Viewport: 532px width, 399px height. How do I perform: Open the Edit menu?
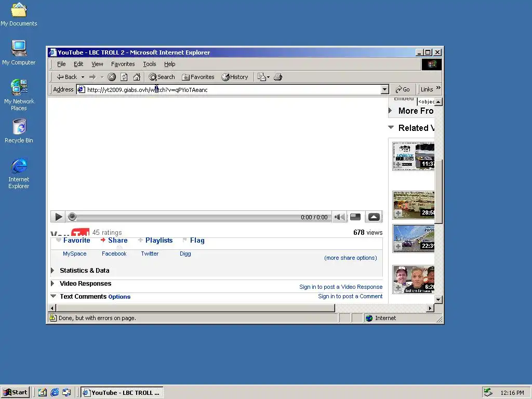tap(78, 64)
